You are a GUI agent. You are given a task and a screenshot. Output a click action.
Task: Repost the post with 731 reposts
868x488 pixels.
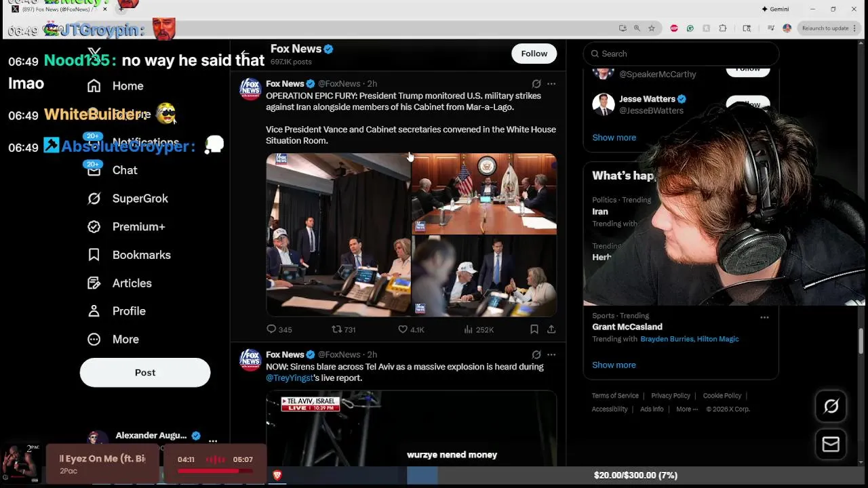pyautogui.click(x=343, y=329)
